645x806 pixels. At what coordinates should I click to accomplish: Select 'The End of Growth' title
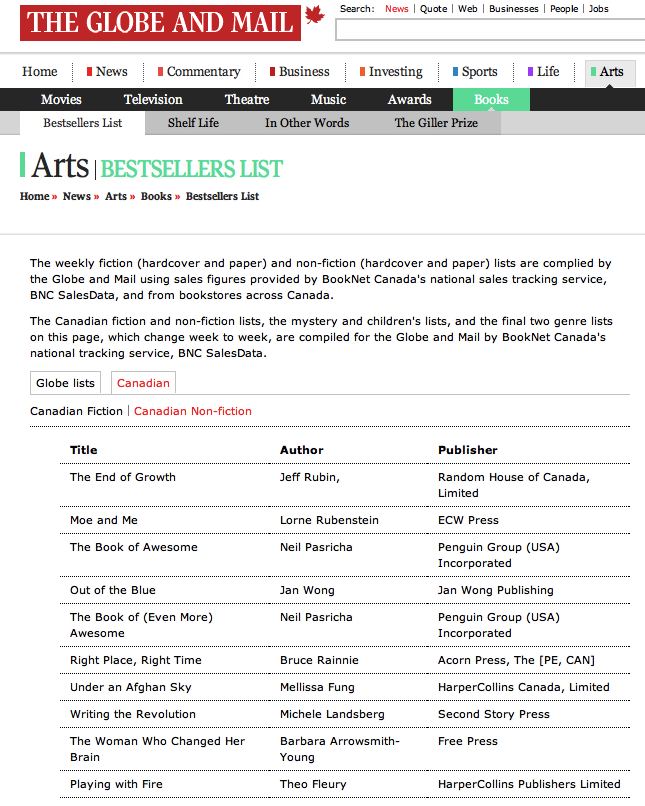pos(123,477)
